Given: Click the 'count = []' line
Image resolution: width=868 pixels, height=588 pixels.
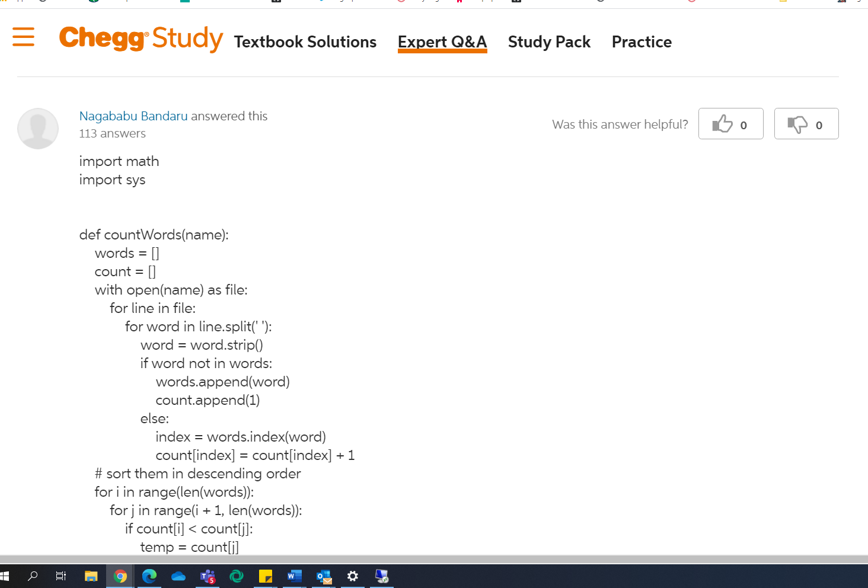Looking at the screenshot, I should click(x=125, y=271).
